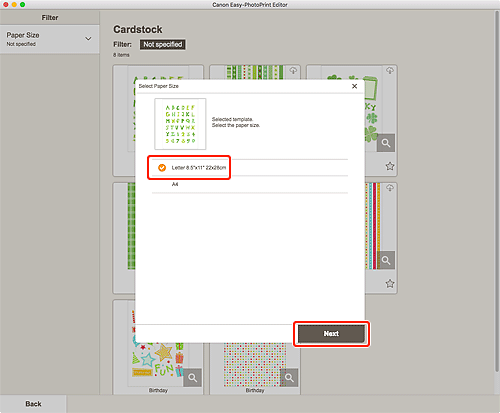The image size is (500, 413).
Task: Open the Birthday dotted pattern thumbnail
Action: pos(255,365)
